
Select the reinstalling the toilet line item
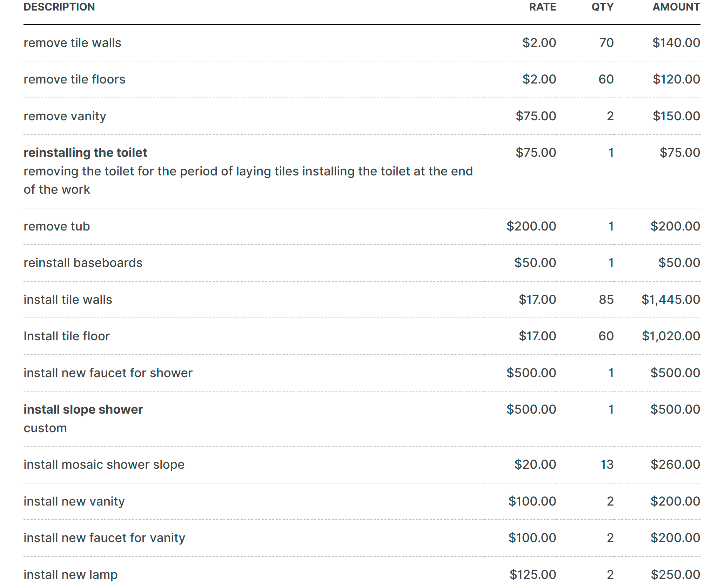[85, 152]
